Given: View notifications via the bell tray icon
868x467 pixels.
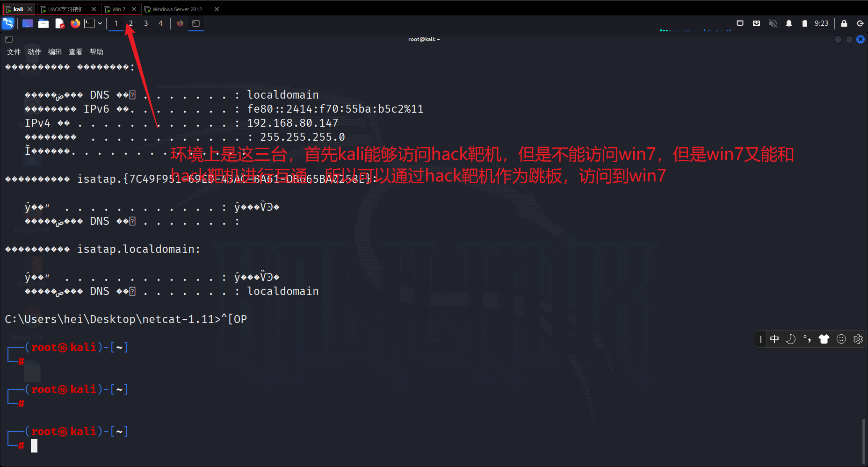Looking at the screenshot, I should click(x=789, y=23).
